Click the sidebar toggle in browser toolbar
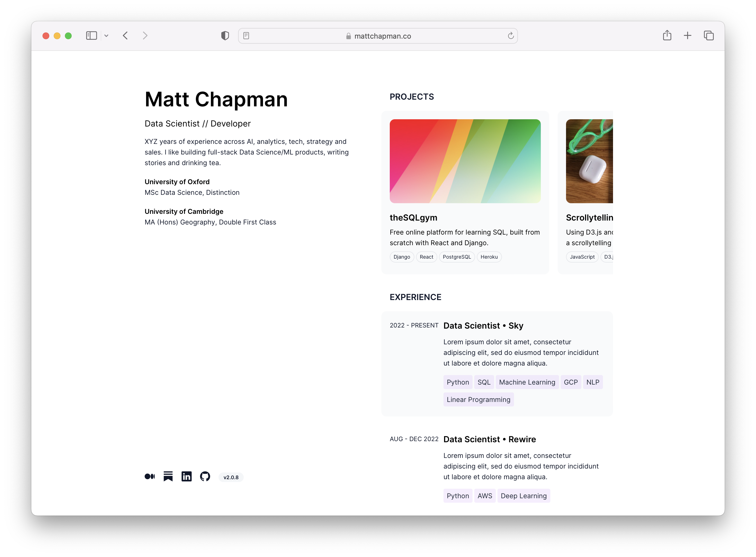The image size is (756, 557). 91,35
